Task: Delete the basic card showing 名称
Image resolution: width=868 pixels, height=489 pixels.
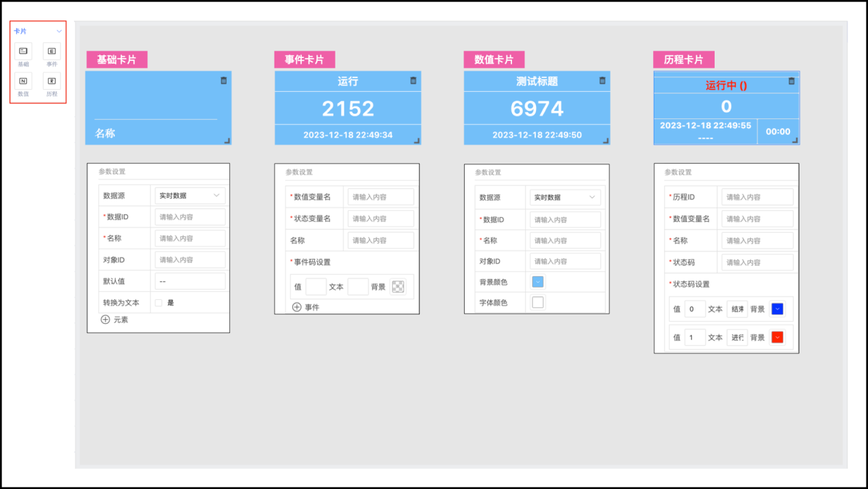Action: tap(223, 81)
